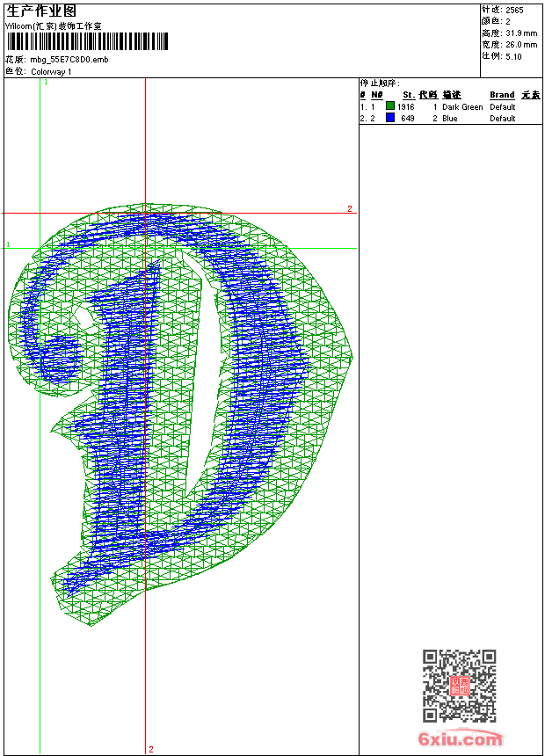Click the Brand column header
This screenshot has width=545, height=756.
point(502,94)
